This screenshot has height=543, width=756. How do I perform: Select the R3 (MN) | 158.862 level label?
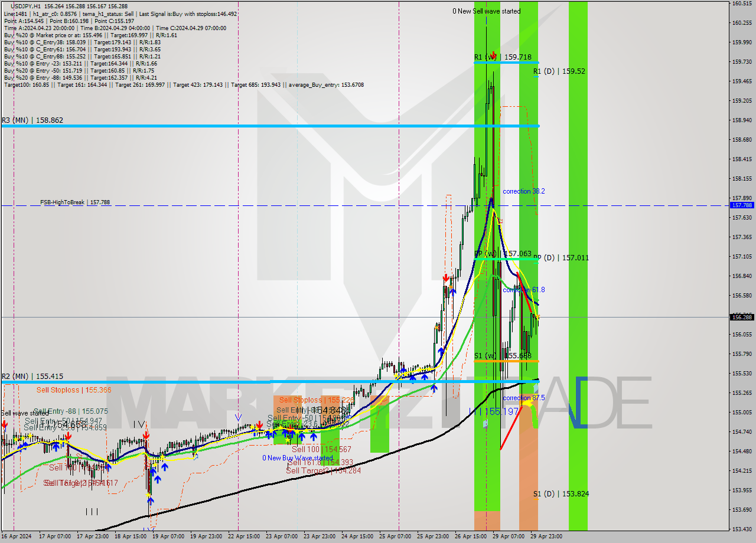[x=32, y=120]
